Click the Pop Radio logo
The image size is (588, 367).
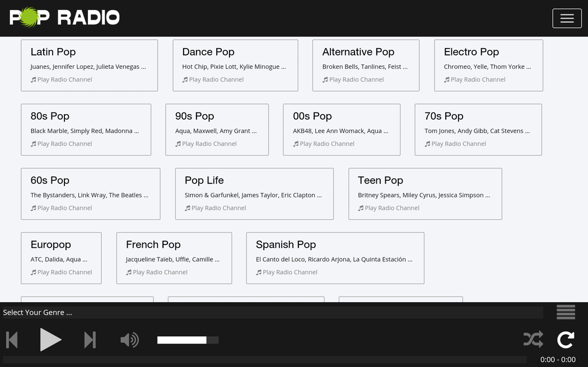click(x=64, y=17)
